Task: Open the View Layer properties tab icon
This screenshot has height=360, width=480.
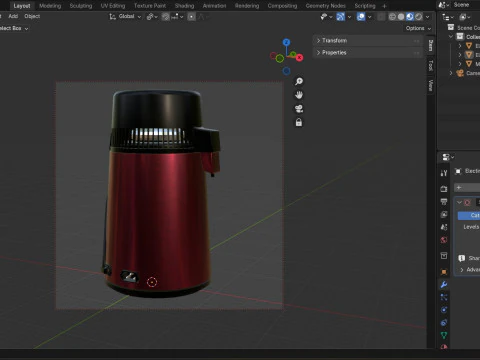Action: pyautogui.click(x=444, y=214)
